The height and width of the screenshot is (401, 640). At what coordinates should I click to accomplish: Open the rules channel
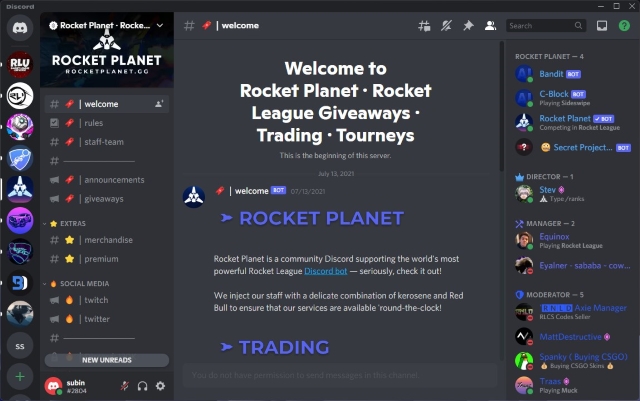(x=107, y=123)
